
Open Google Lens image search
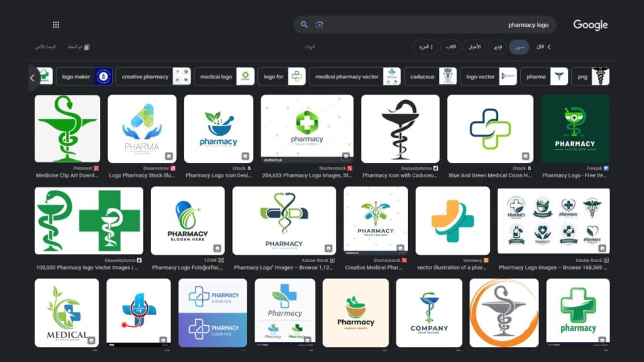pyautogui.click(x=319, y=25)
